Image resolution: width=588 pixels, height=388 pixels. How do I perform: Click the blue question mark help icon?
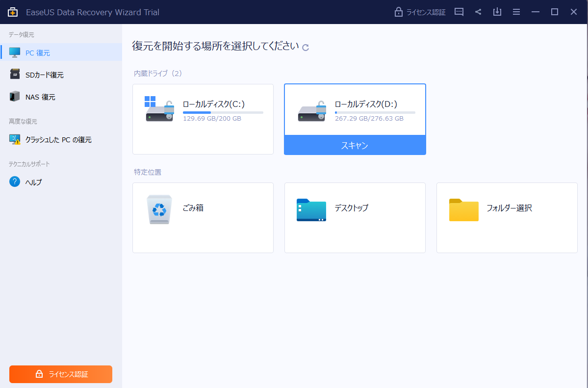pyautogui.click(x=15, y=182)
